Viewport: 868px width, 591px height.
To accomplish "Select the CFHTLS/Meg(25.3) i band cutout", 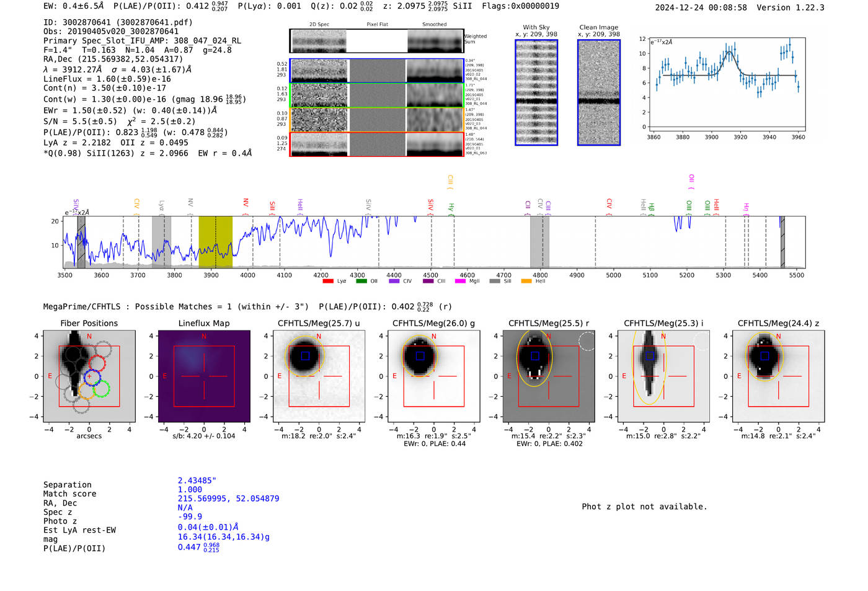I will (x=663, y=376).
